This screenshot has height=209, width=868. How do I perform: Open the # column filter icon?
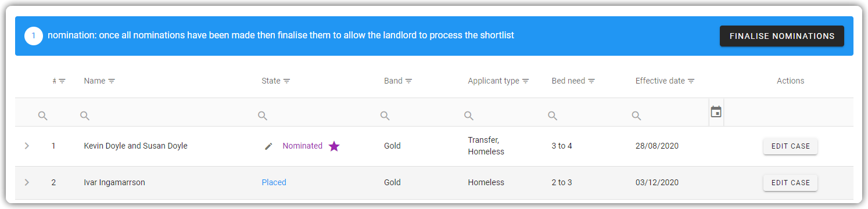pyautogui.click(x=62, y=81)
